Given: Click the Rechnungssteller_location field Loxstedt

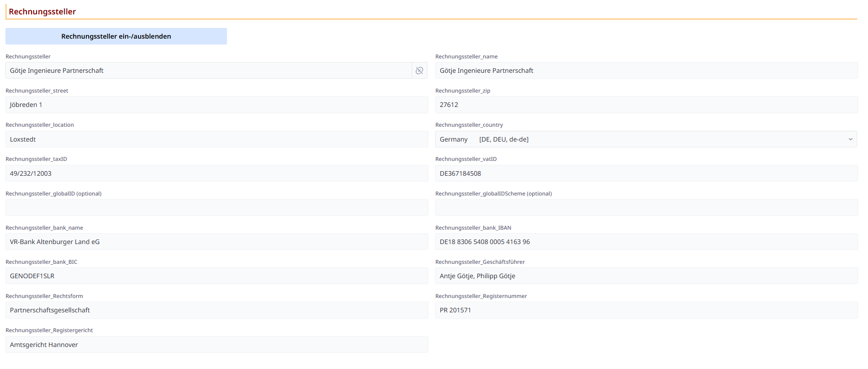Looking at the screenshot, I should click(216, 139).
